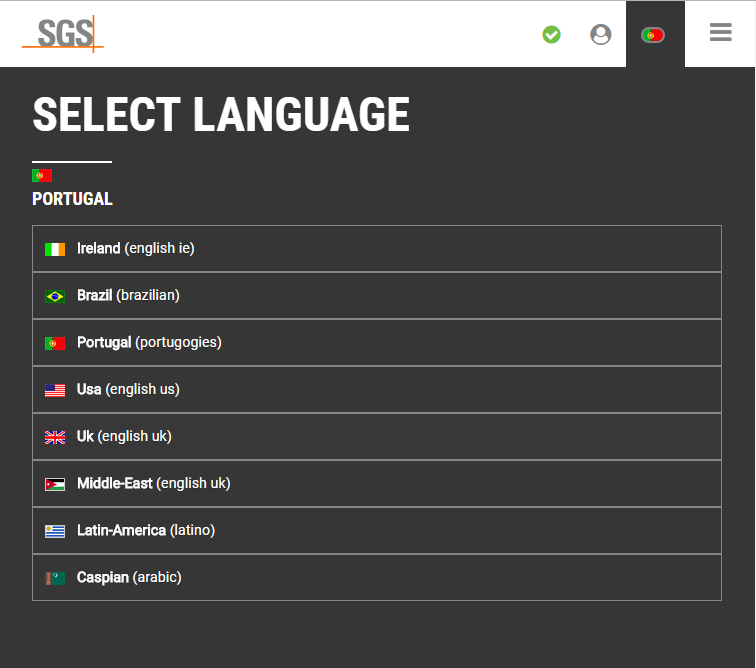
Task: Click the PORTUGAL current language heading
Action: (72, 199)
